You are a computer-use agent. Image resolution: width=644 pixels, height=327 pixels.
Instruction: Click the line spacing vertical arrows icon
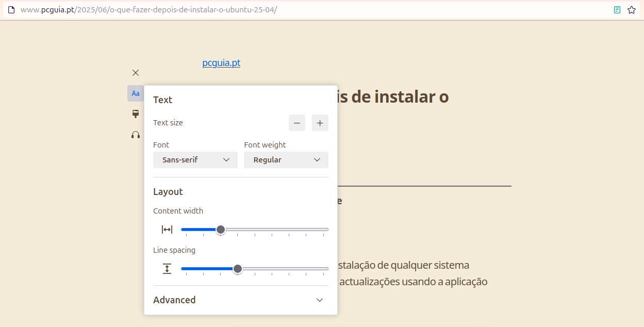[167, 269]
